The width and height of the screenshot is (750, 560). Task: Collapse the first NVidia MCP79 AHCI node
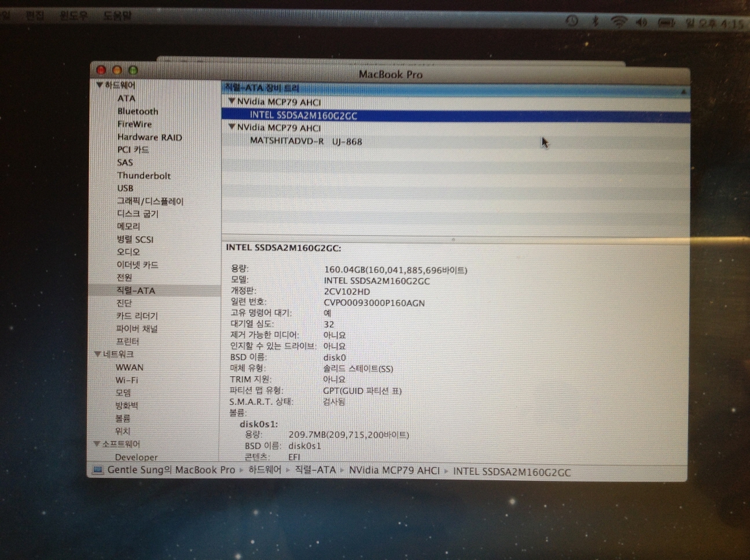232,101
